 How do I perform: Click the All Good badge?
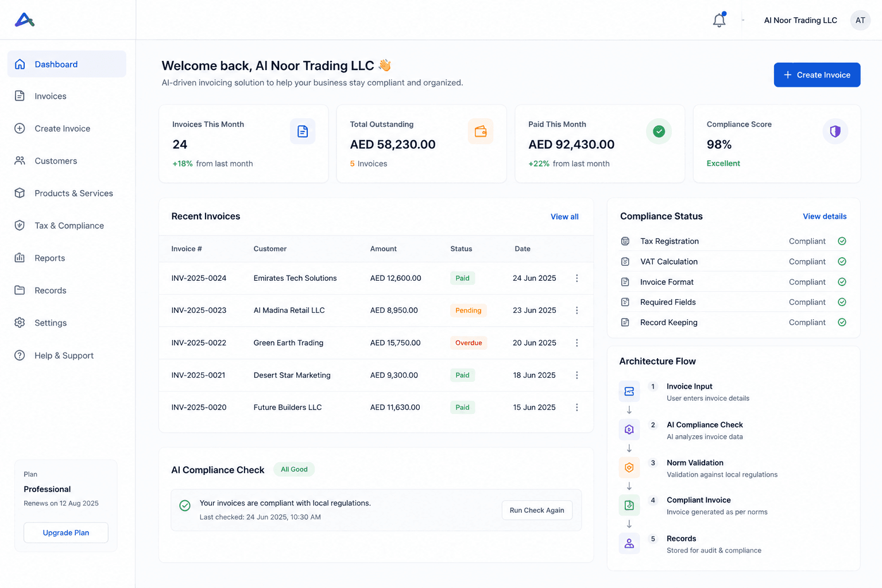point(294,469)
